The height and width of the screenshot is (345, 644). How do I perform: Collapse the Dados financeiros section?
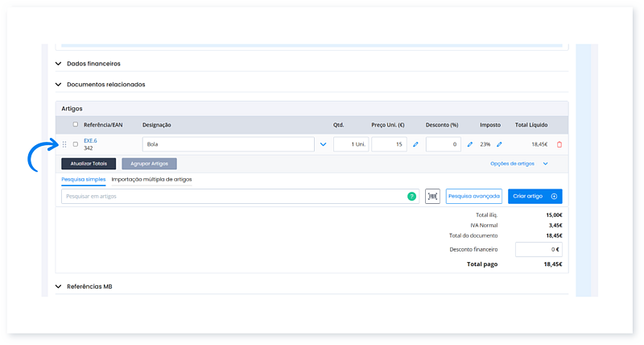coord(59,64)
